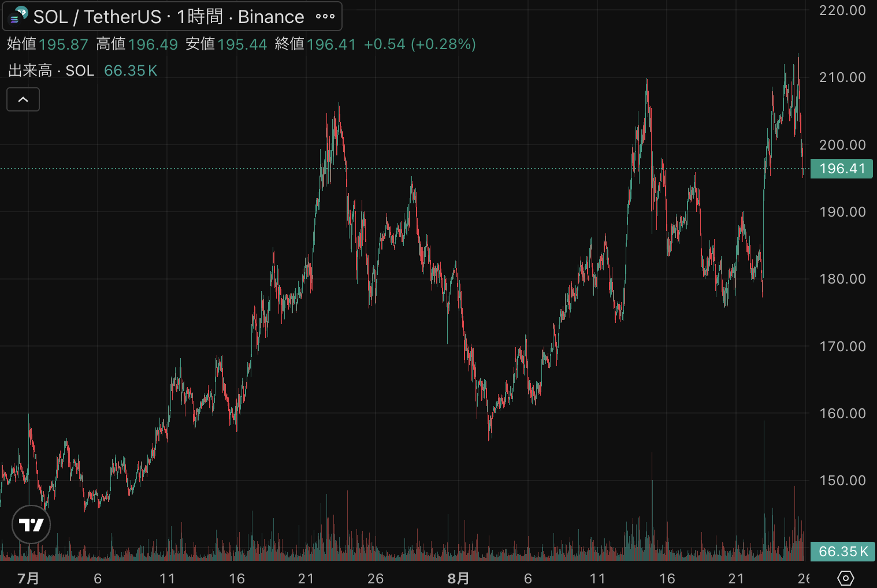Click the TradingView logo badge
Viewport: 877px width, 588px height.
(31, 524)
